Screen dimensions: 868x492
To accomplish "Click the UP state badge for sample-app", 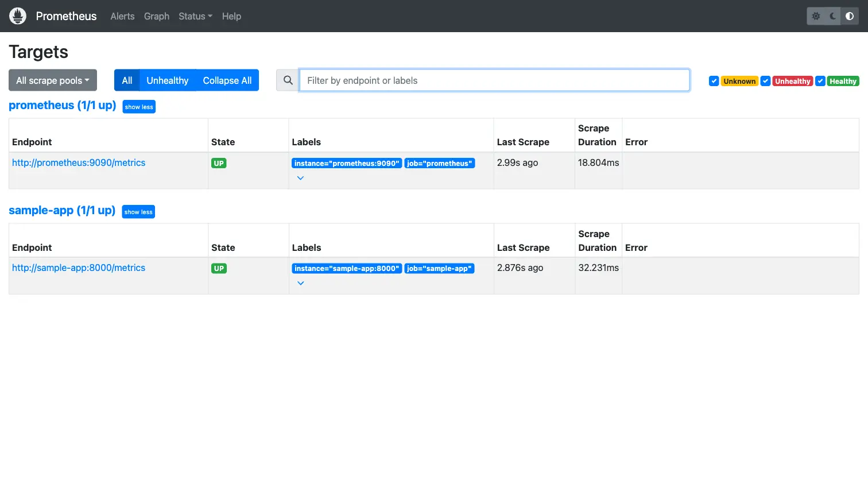I will tap(219, 268).
